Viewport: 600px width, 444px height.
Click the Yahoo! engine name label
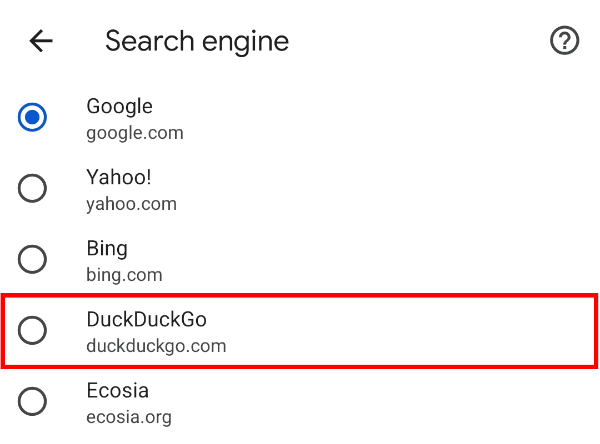(120, 177)
